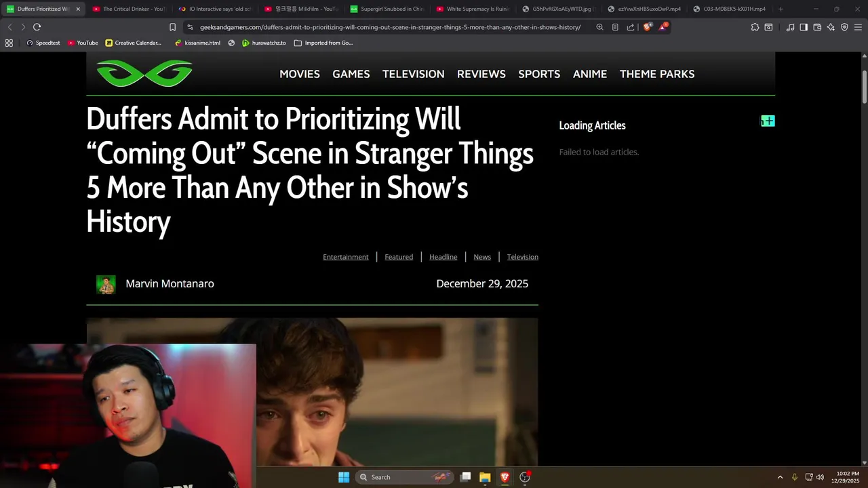Viewport: 868px width, 488px height.
Task: Click Marvin Montanaro's author avatar
Action: point(106,284)
